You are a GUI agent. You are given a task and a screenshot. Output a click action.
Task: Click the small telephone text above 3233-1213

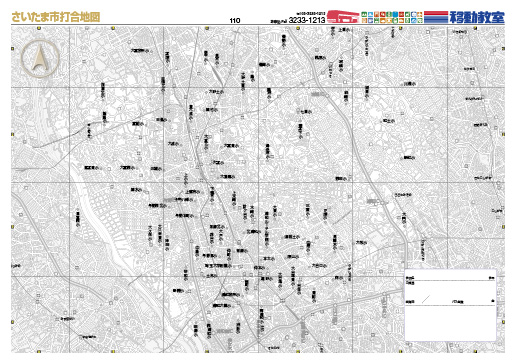pos(311,14)
